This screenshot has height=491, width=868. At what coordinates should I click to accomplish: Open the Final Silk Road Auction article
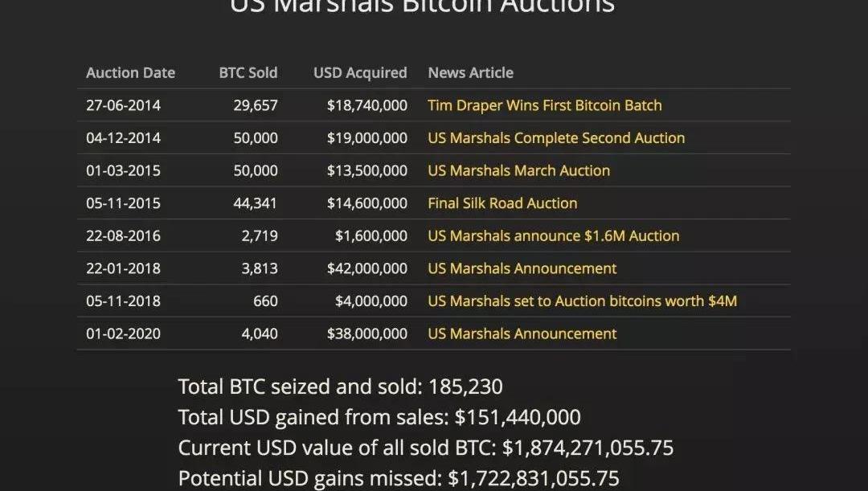coord(502,203)
